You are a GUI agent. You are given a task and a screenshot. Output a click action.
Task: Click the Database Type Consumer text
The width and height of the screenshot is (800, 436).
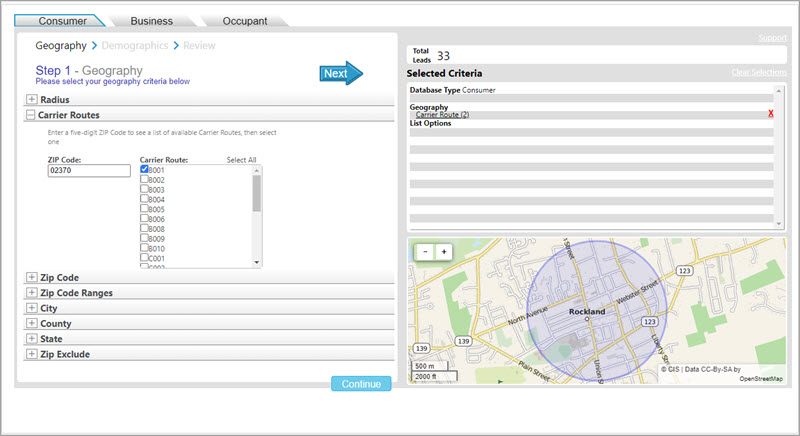pos(453,90)
